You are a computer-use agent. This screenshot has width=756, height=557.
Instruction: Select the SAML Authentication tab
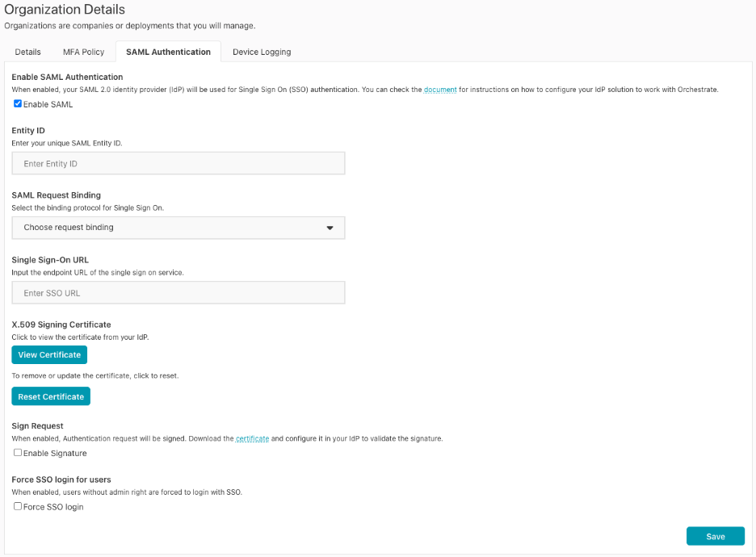click(168, 52)
